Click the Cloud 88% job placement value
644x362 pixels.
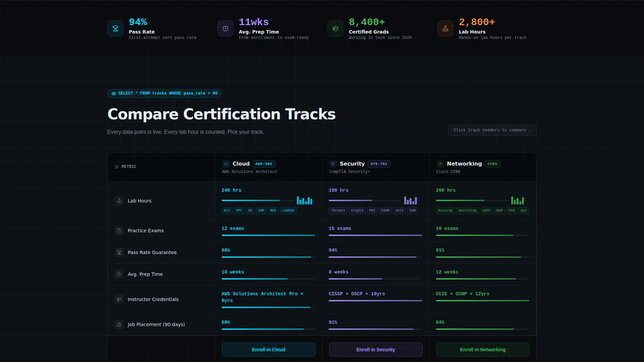[x=226, y=322]
